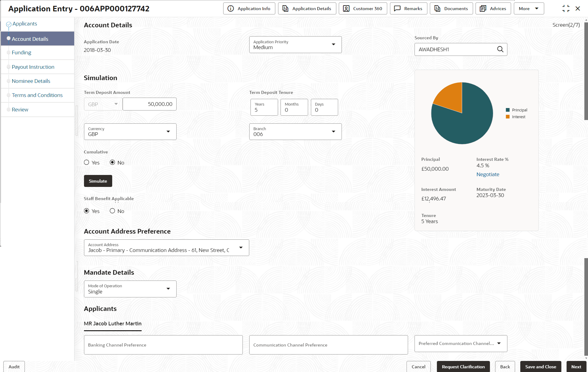
Task: Open the Mode of Operation dropdown
Action: click(168, 289)
